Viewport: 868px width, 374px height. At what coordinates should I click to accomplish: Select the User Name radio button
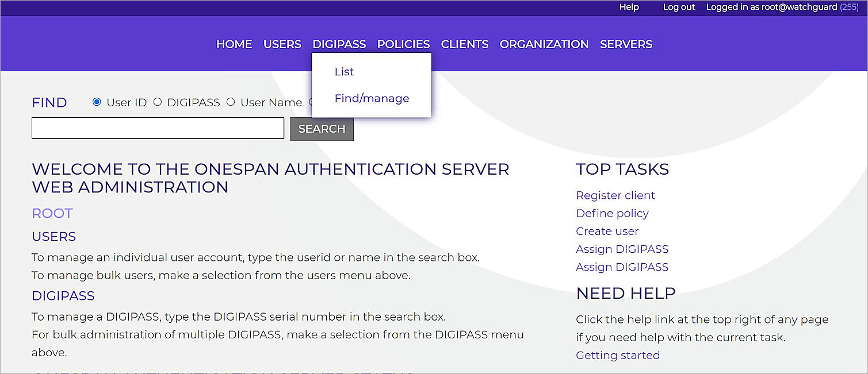[x=231, y=102]
